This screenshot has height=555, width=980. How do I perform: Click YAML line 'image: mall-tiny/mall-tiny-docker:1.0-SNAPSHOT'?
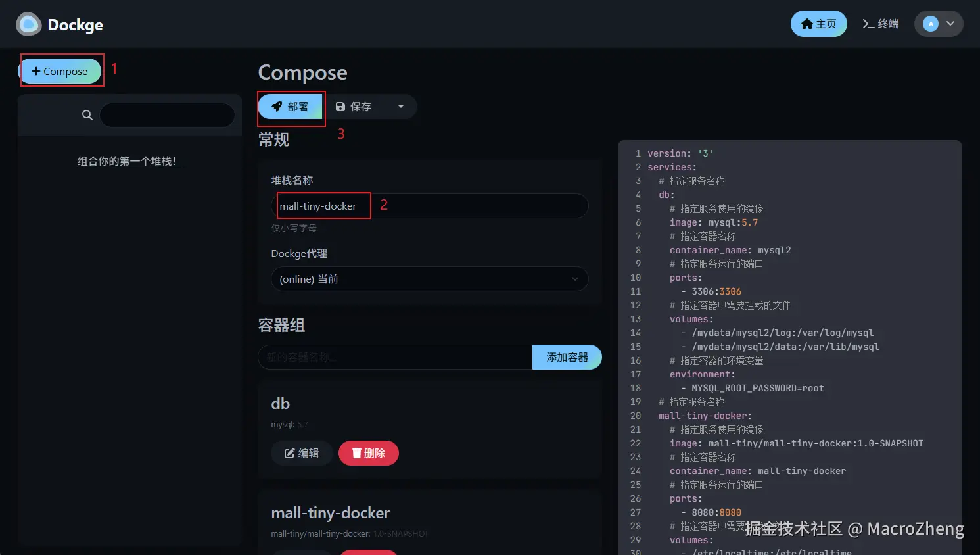coord(797,443)
